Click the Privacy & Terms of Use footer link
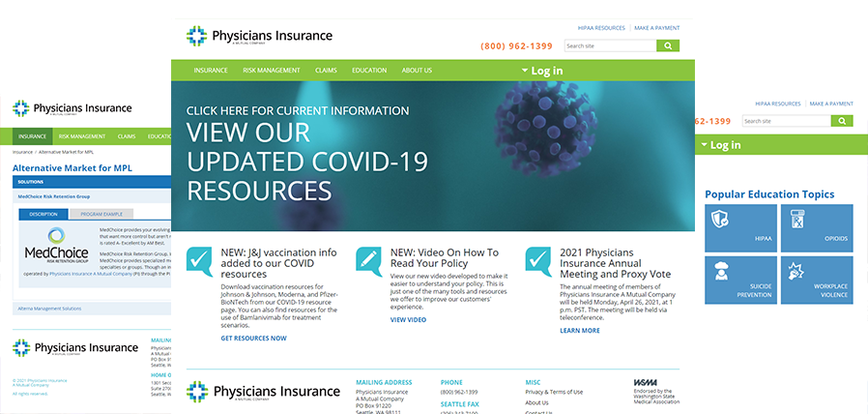The width and height of the screenshot is (868, 414). tap(554, 392)
